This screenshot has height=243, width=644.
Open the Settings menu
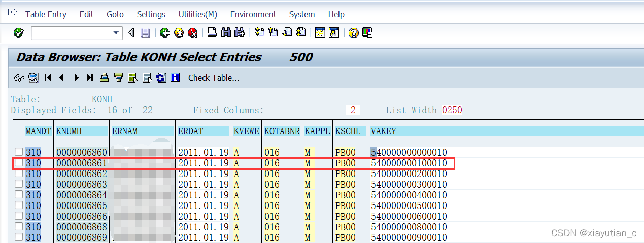click(x=151, y=14)
